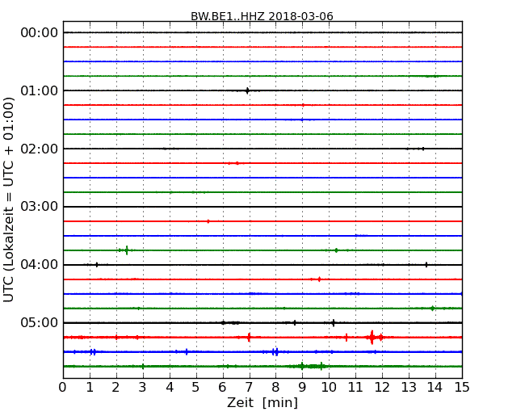This screenshot has height=420, width=525.
Task: Click the x-axis tick label 5
Action: point(196,387)
